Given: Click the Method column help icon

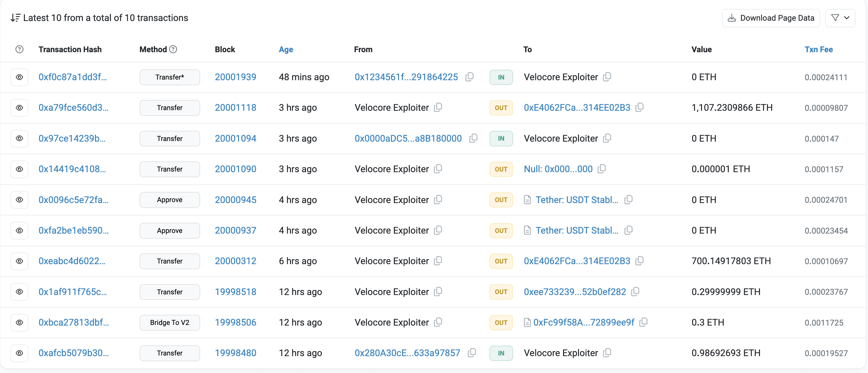Looking at the screenshot, I should 173,49.
